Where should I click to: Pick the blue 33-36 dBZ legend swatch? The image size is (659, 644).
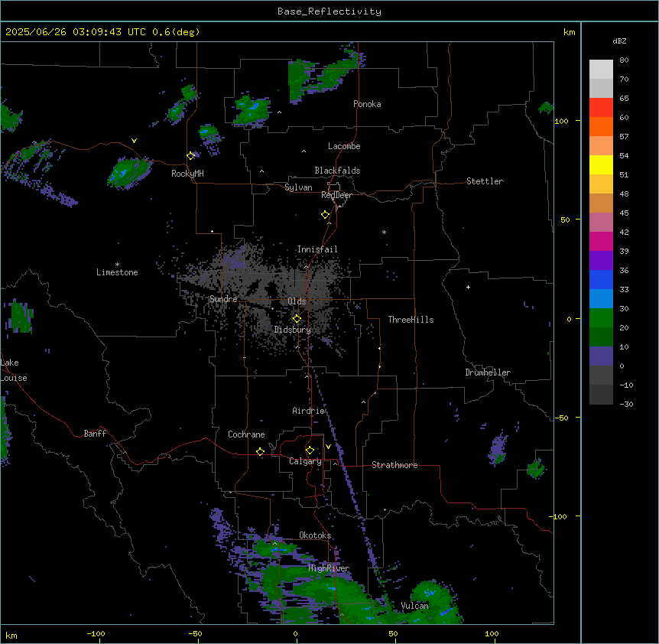[x=601, y=279]
